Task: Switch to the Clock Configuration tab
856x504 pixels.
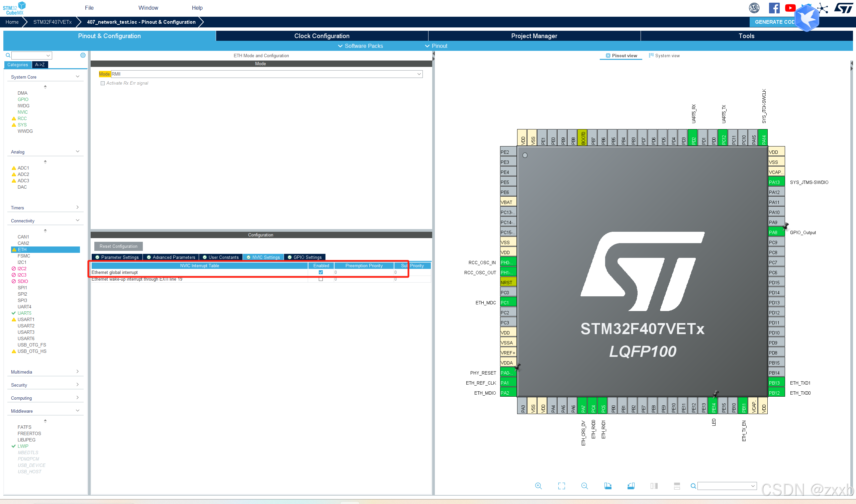Action: pyautogui.click(x=322, y=36)
